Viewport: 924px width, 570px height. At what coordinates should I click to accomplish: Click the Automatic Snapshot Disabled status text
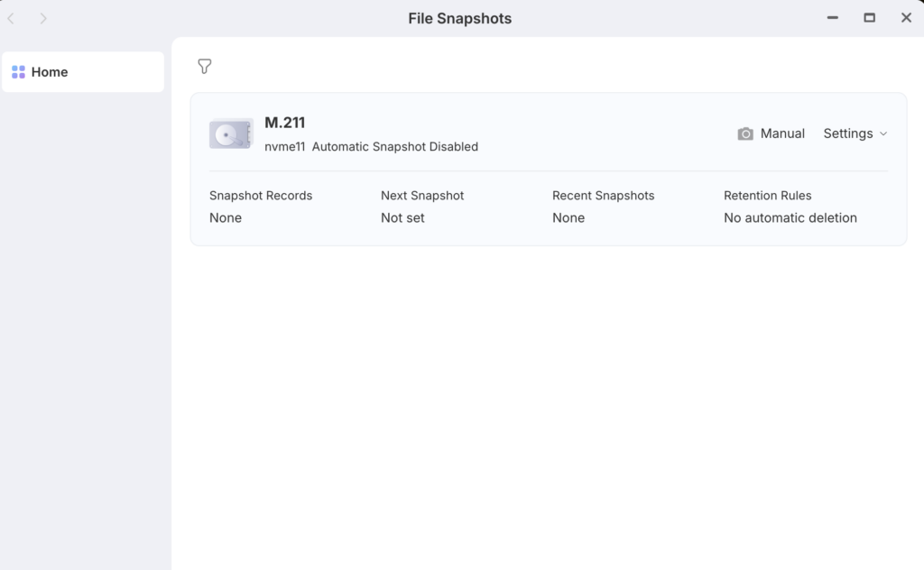pyautogui.click(x=394, y=146)
